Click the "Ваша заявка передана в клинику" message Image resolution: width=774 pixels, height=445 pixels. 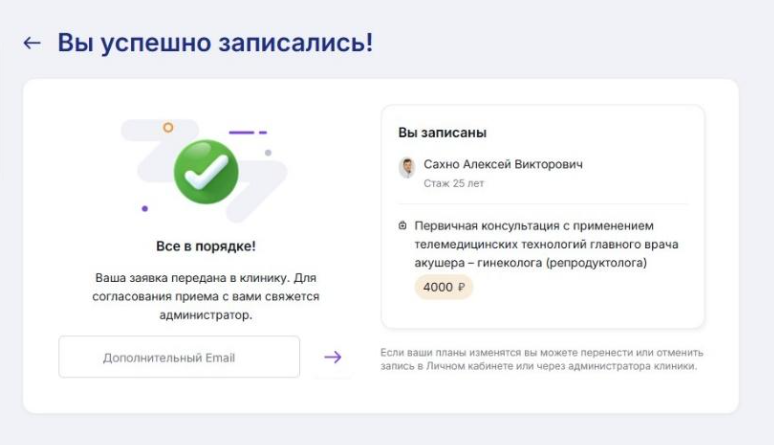pos(205,296)
